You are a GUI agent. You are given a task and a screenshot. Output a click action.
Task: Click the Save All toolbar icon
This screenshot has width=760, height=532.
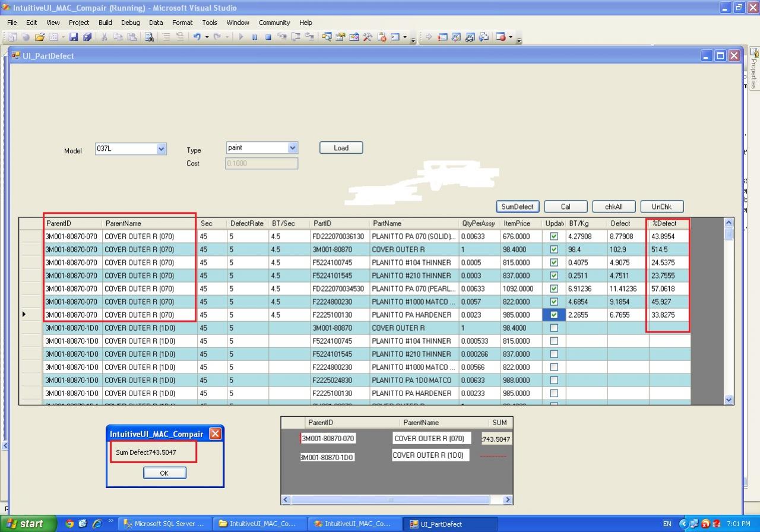87,37
